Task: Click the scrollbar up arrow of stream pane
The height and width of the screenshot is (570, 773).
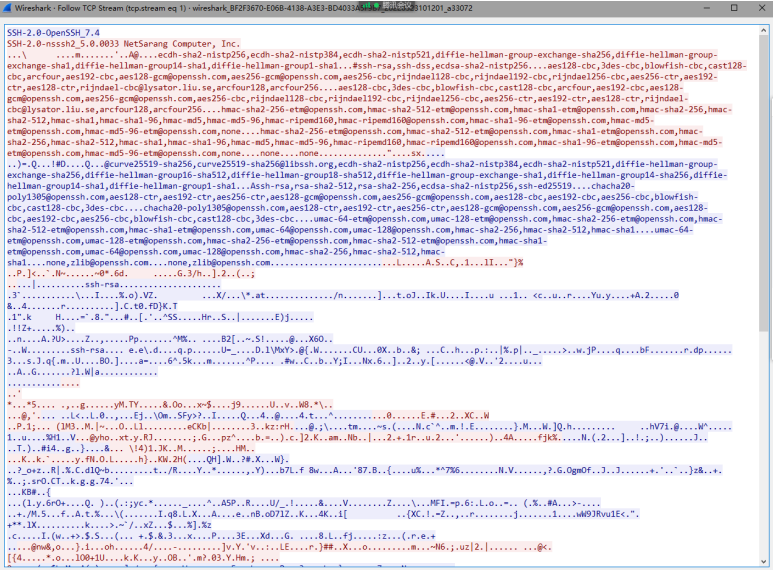Action: [x=764, y=31]
